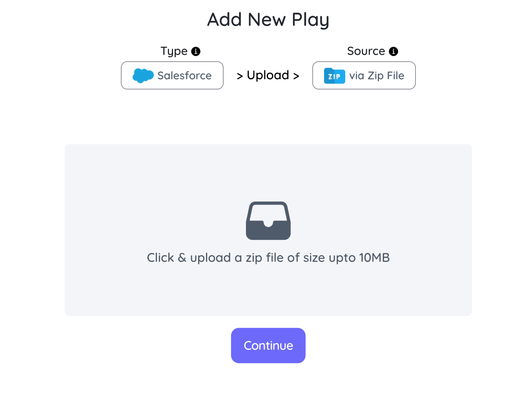Click the Type label
532x402 pixels.
click(174, 51)
